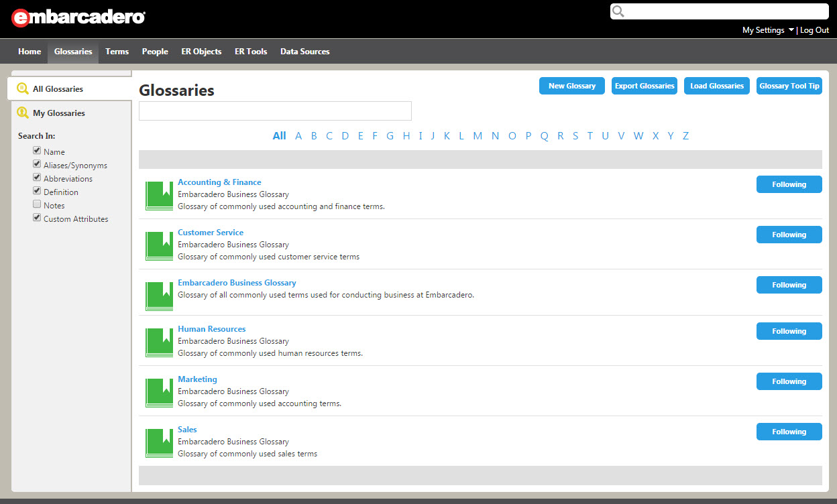
Task: Click Following for Human Resources
Action: click(789, 331)
